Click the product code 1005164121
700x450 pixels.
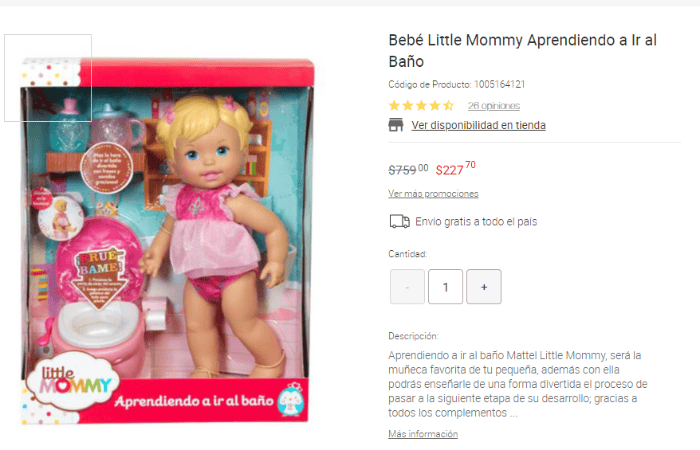(x=500, y=84)
